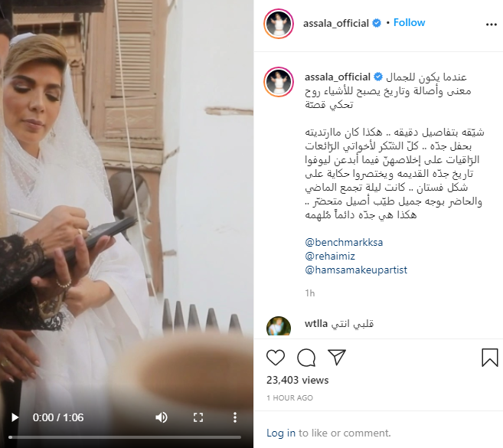Open post options three-dot menu
503x448 pixels.
(x=491, y=25)
